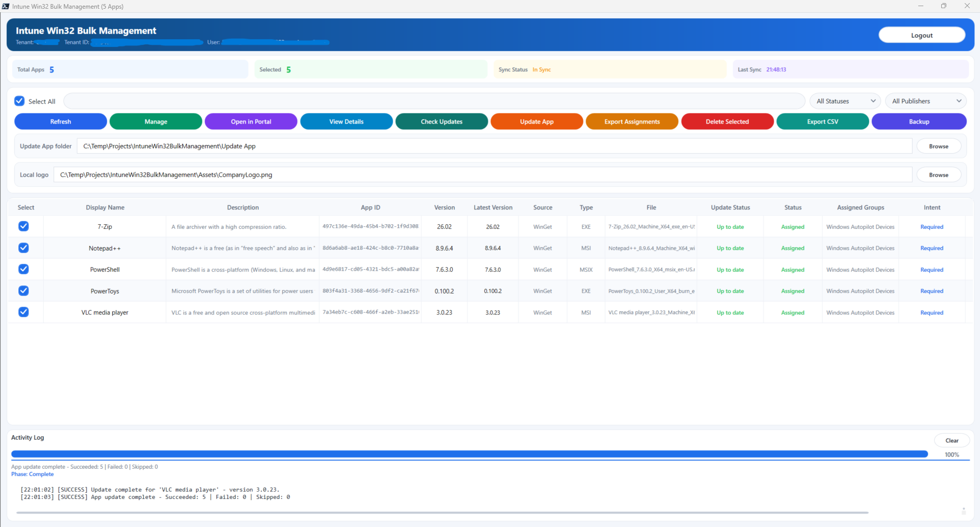
Task: Sort by the Description column header
Action: coord(243,207)
